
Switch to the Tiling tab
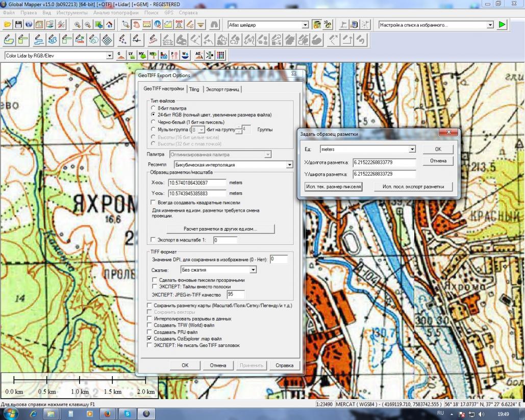point(194,89)
